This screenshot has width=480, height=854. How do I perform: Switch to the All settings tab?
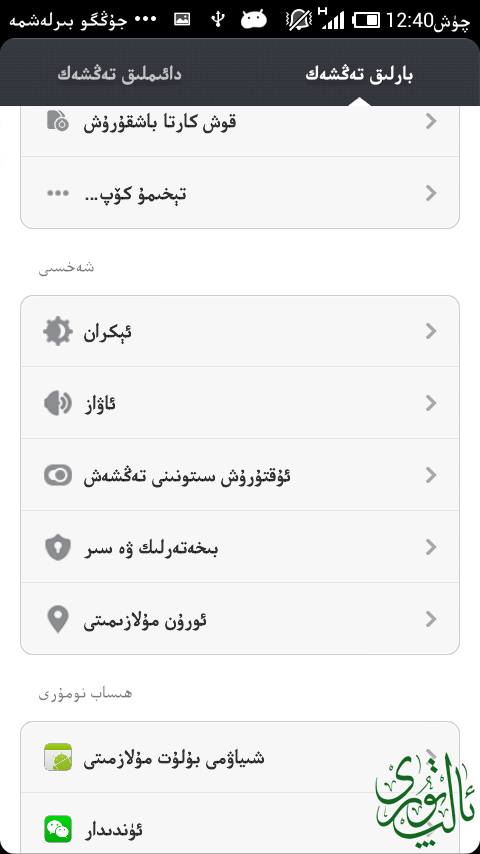pyautogui.click(x=359, y=75)
